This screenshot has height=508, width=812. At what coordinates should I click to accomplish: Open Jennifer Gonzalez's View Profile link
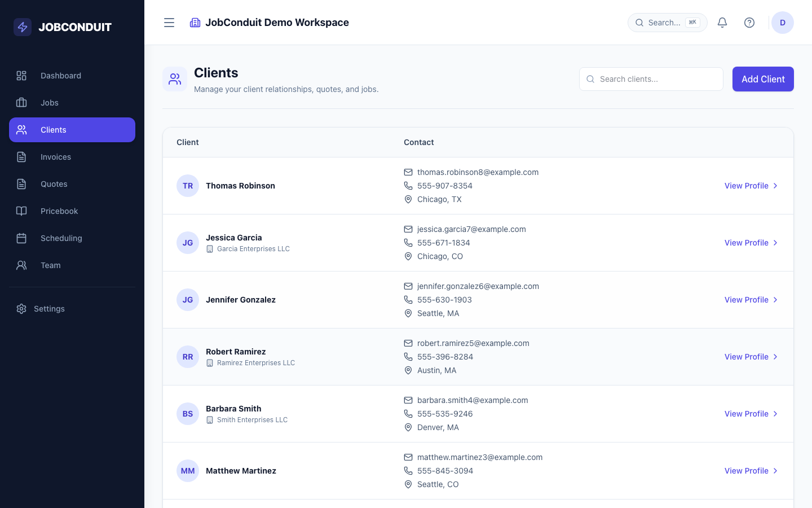(751, 300)
